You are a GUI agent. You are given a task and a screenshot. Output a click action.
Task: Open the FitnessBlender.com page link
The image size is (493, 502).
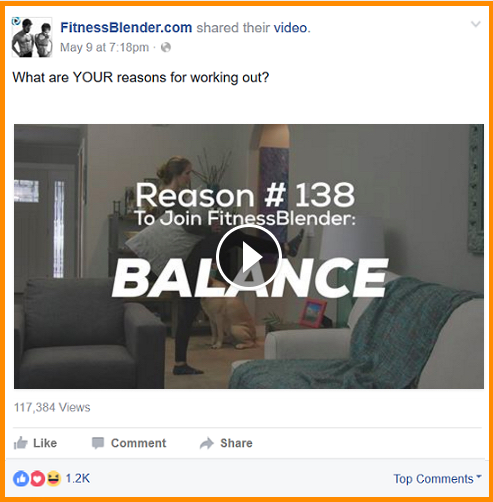tap(126, 28)
